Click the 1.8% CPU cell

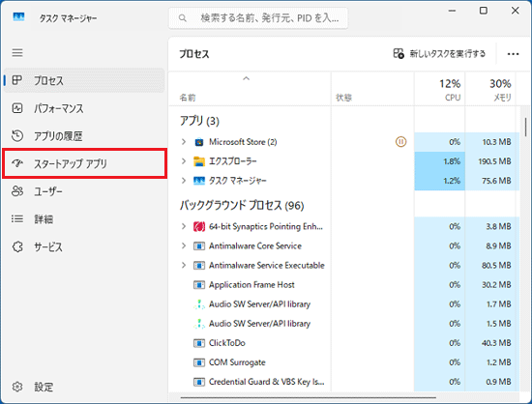[x=440, y=161]
